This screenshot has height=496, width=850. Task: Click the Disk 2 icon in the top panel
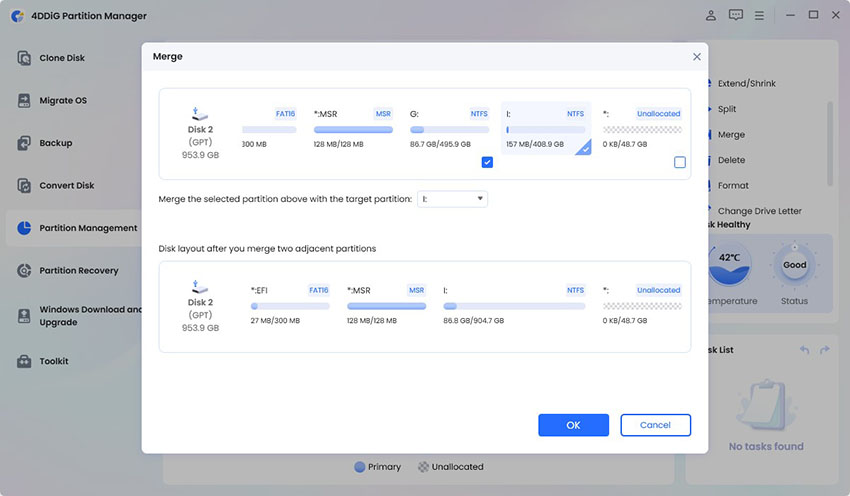tap(199, 114)
